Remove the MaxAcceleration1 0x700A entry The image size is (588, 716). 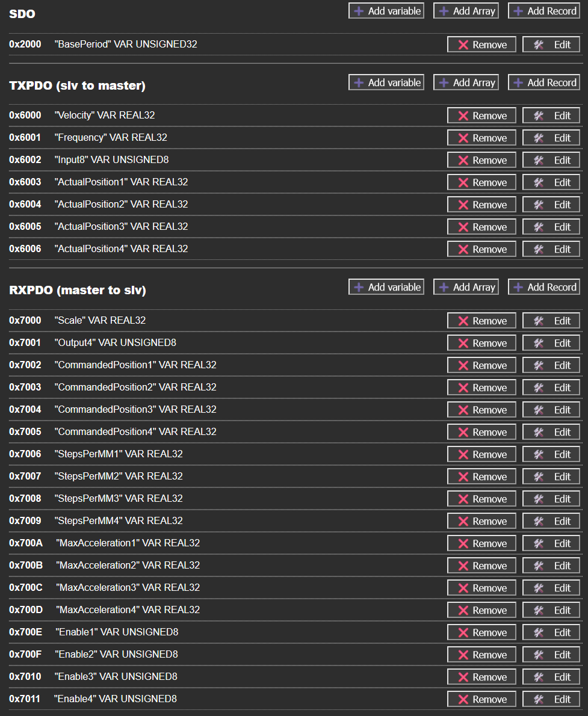481,544
